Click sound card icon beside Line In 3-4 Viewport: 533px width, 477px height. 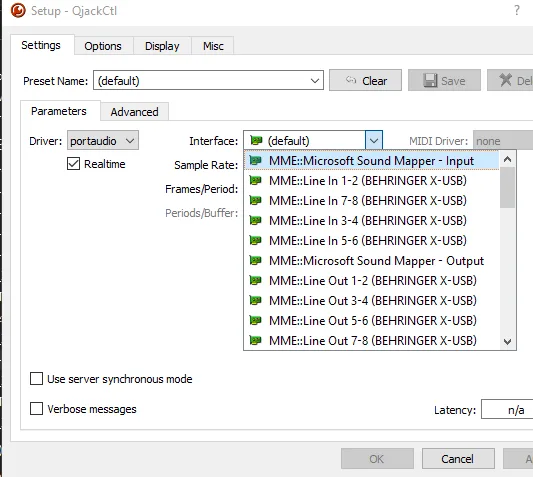pyautogui.click(x=255, y=220)
